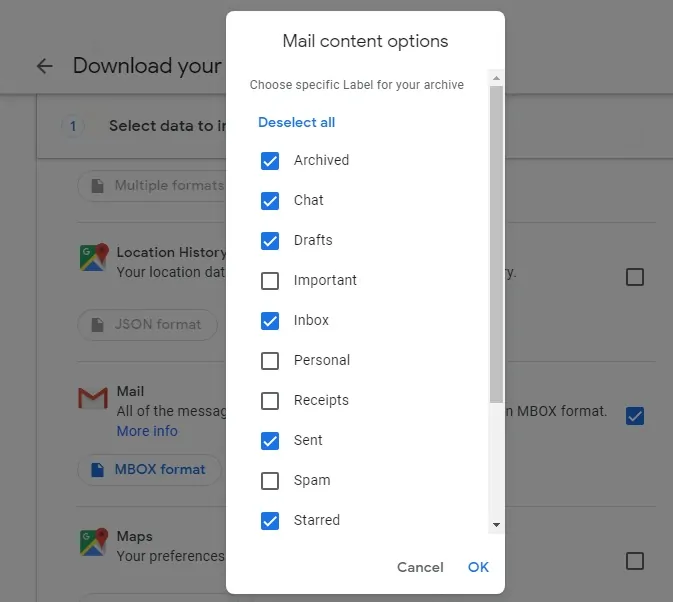Screen dimensions: 673x602
Task: Click the dialog scrollbar thumb
Action: (496, 244)
